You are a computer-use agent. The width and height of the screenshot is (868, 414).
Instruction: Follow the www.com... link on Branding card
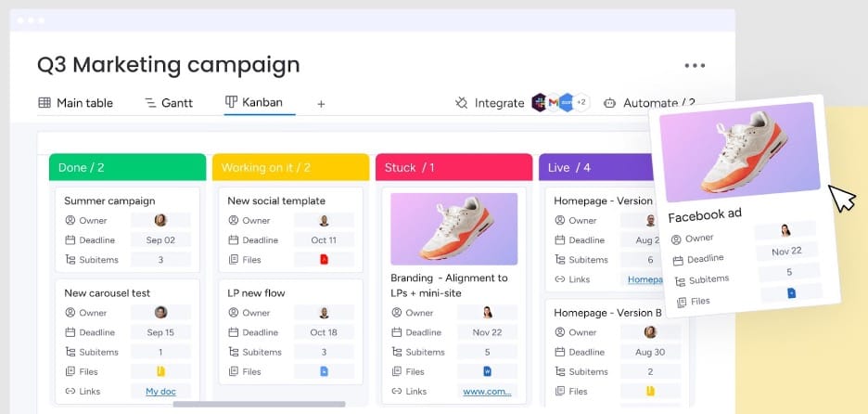pyautogui.click(x=487, y=392)
